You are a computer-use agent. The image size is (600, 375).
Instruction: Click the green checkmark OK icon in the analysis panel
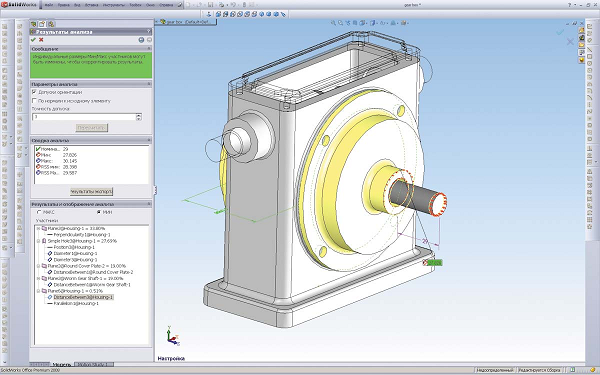click(x=33, y=40)
